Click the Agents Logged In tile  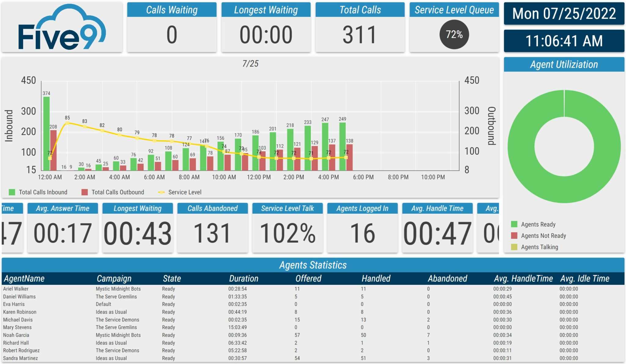click(363, 223)
